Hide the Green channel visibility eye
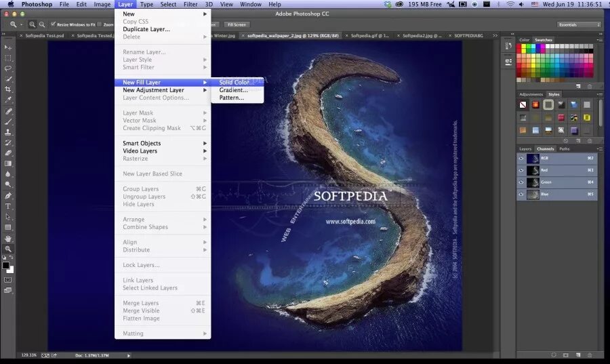Screen dimensions: 610x364 coord(521,182)
